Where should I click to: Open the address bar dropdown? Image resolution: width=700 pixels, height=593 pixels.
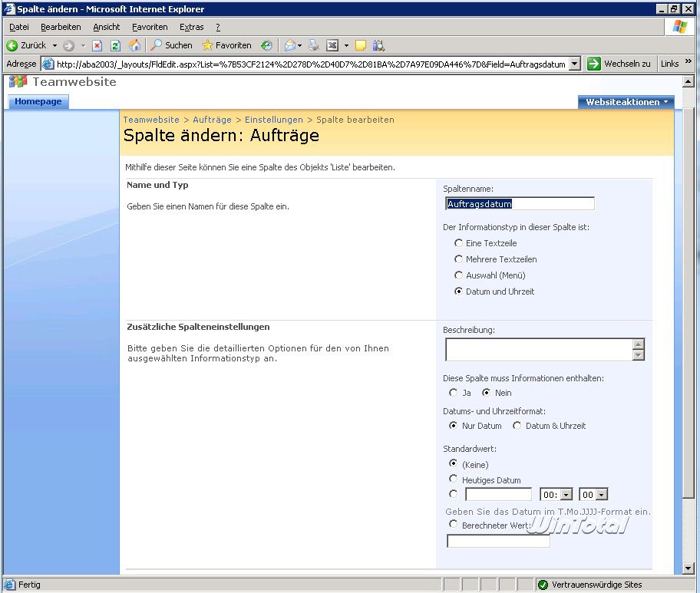pos(575,64)
